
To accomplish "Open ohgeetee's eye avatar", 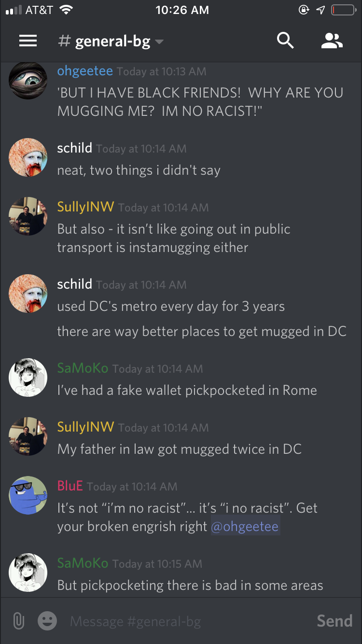I will (28, 80).
